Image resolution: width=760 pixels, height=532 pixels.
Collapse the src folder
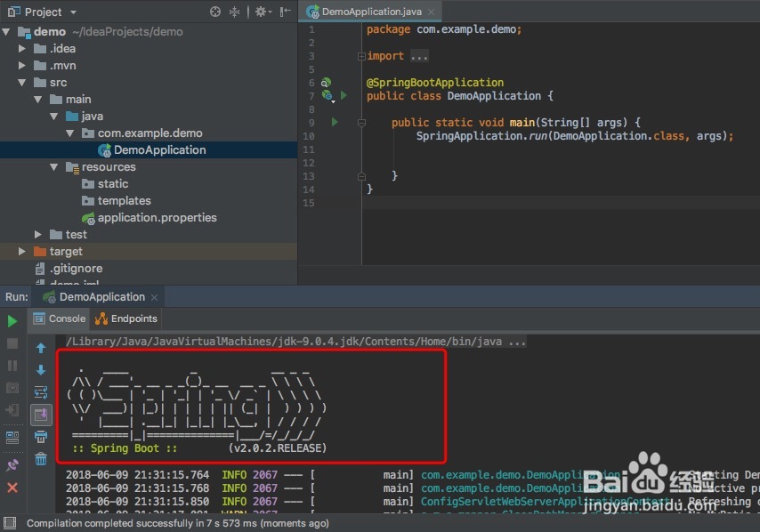[x=22, y=83]
